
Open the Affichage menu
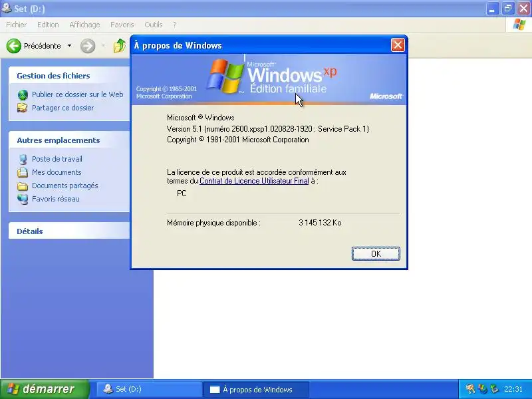[x=84, y=25]
